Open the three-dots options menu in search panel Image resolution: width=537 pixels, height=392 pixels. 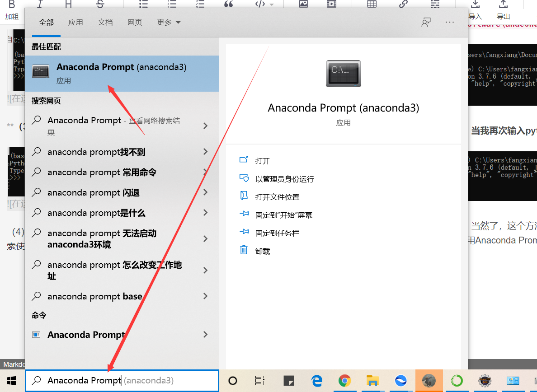pos(450,22)
